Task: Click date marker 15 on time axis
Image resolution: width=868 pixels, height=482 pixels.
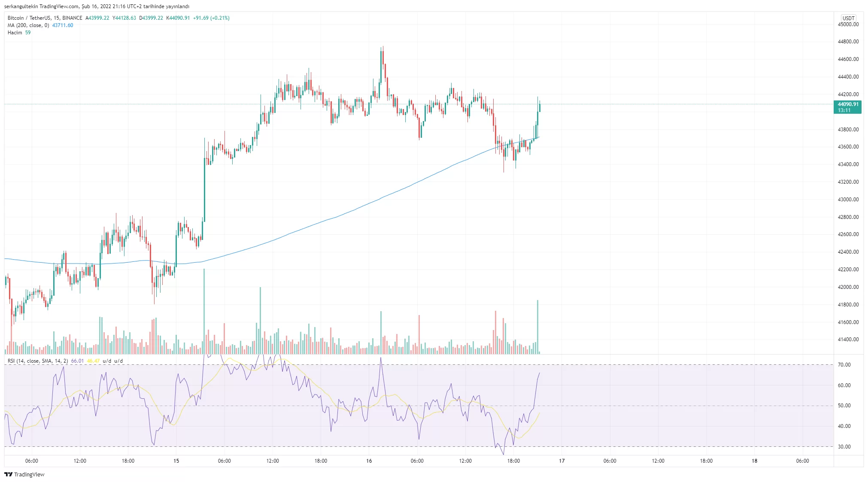Action: point(176,461)
